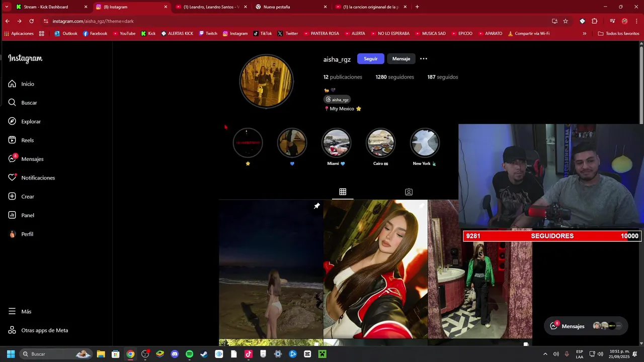
Task: Open the Threads aisha_rgz badge
Action: [337, 100]
